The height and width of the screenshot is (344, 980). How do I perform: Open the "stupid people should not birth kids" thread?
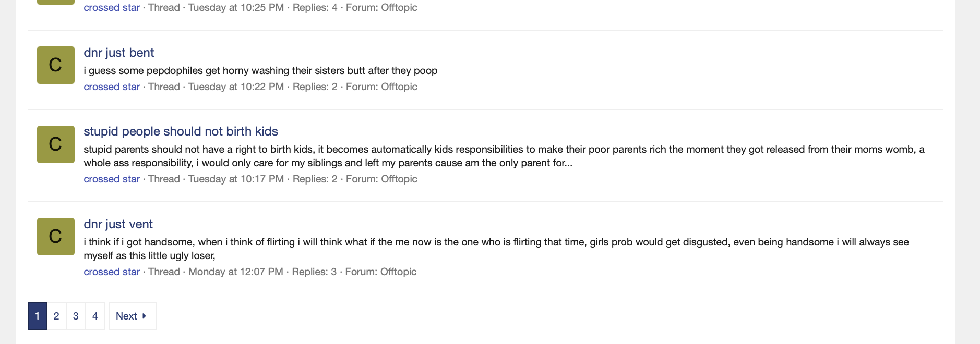181,131
